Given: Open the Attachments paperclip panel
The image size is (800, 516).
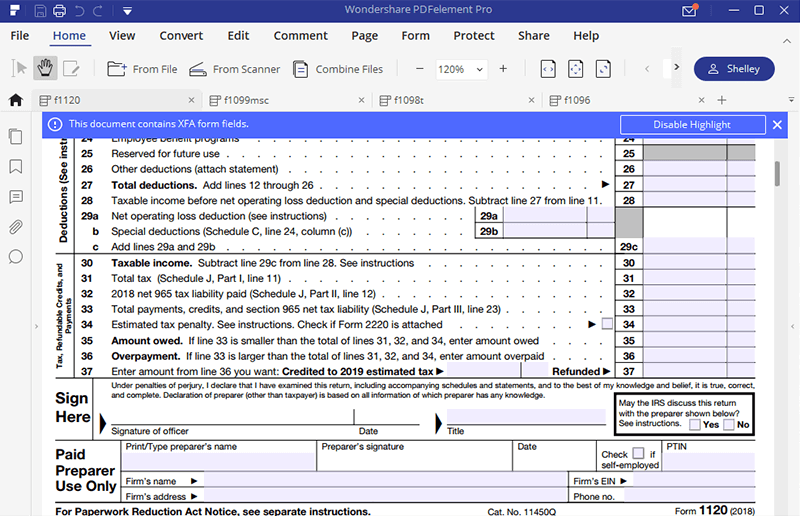Looking at the screenshot, I should [15, 227].
